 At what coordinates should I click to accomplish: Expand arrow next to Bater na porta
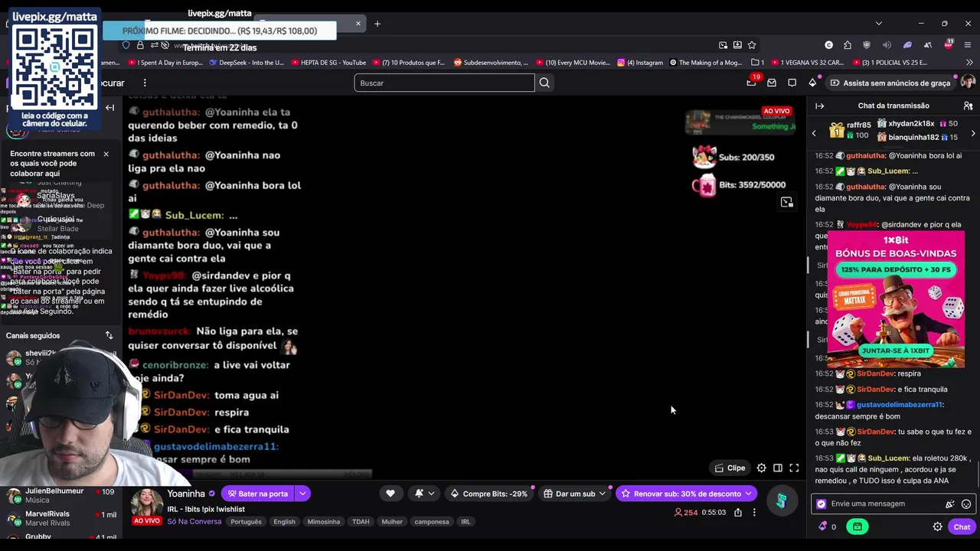pyautogui.click(x=303, y=494)
